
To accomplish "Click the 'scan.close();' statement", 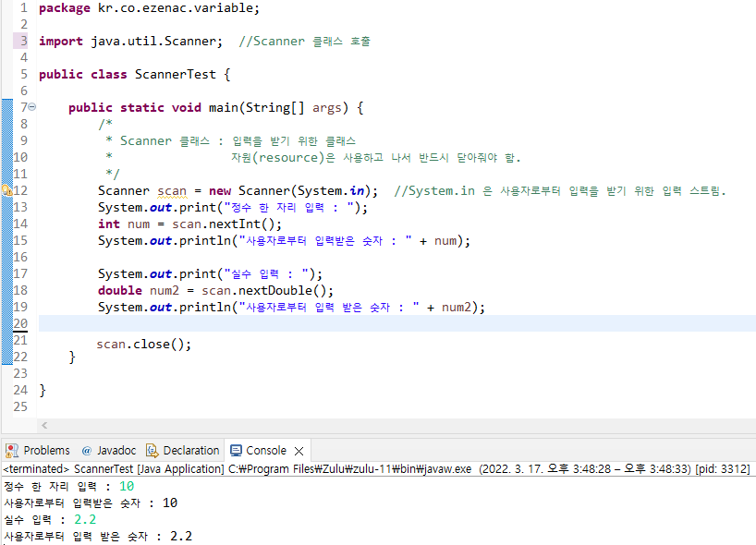I will 143,344.
